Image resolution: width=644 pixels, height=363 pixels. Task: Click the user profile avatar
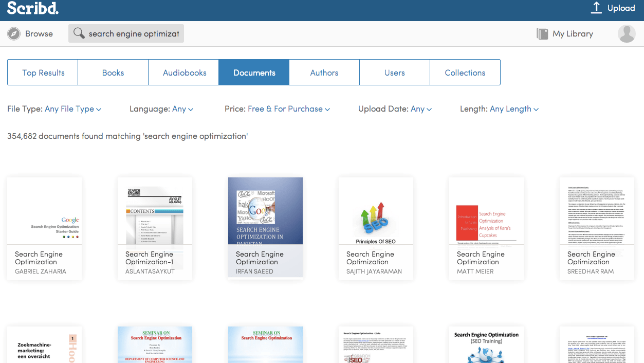click(x=627, y=34)
